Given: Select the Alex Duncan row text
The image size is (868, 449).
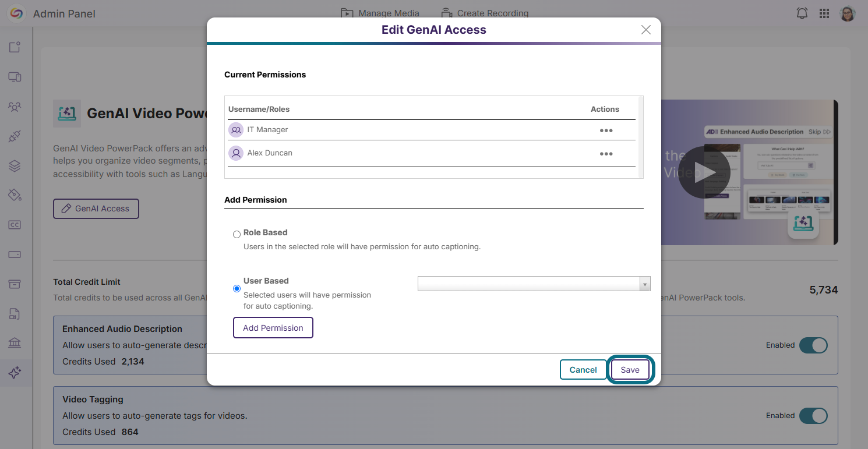Looking at the screenshot, I should [270, 153].
